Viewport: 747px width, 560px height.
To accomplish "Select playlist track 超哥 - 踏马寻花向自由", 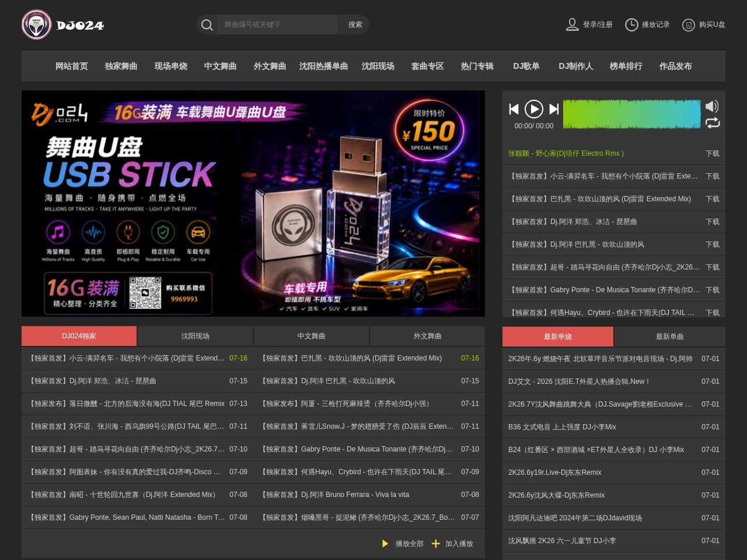I will click(x=604, y=267).
